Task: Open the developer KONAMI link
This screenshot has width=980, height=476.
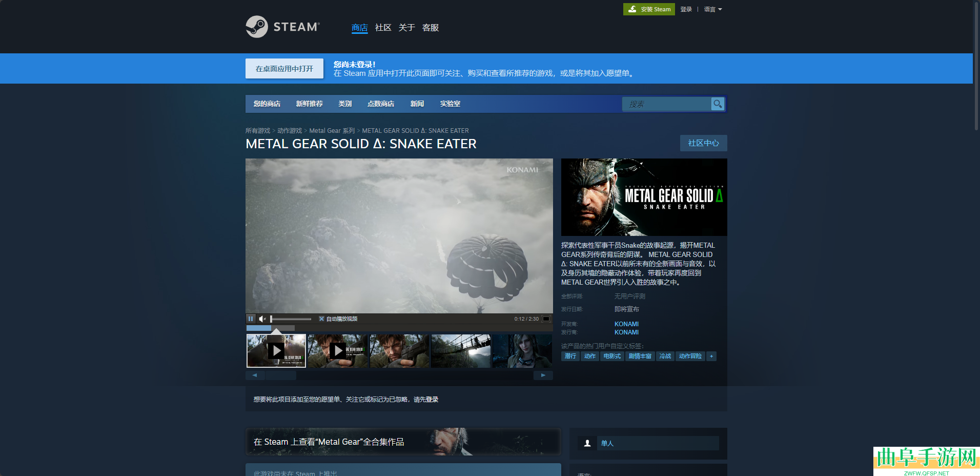Action: coord(626,324)
